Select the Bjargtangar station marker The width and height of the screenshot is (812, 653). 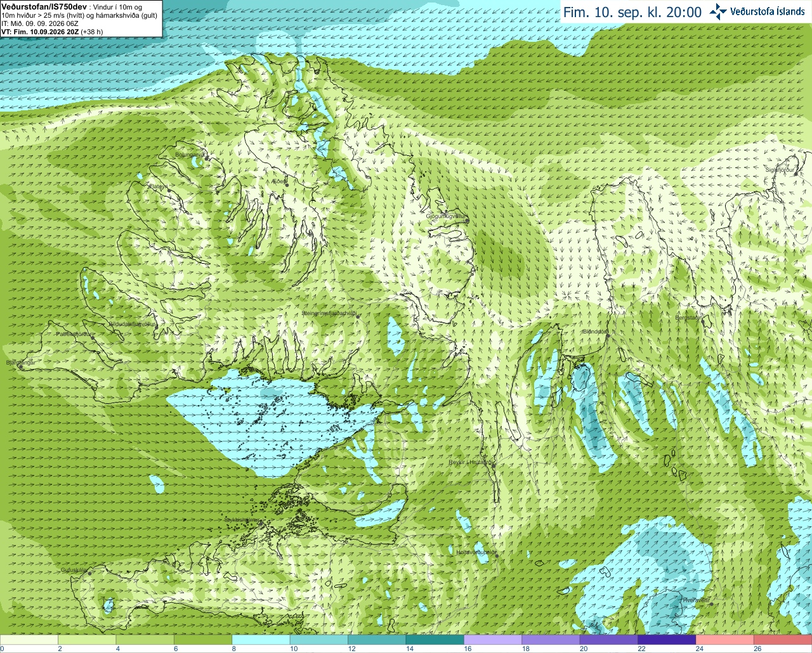[x=20, y=367]
